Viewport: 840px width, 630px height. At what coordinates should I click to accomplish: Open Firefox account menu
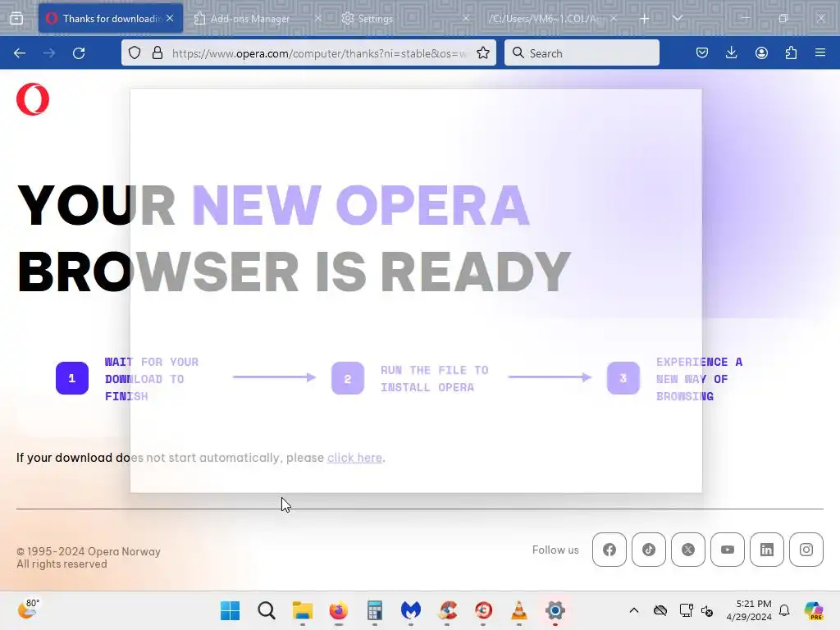[x=761, y=52]
